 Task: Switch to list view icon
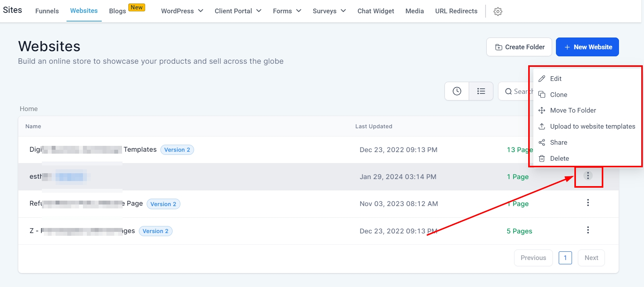481,91
